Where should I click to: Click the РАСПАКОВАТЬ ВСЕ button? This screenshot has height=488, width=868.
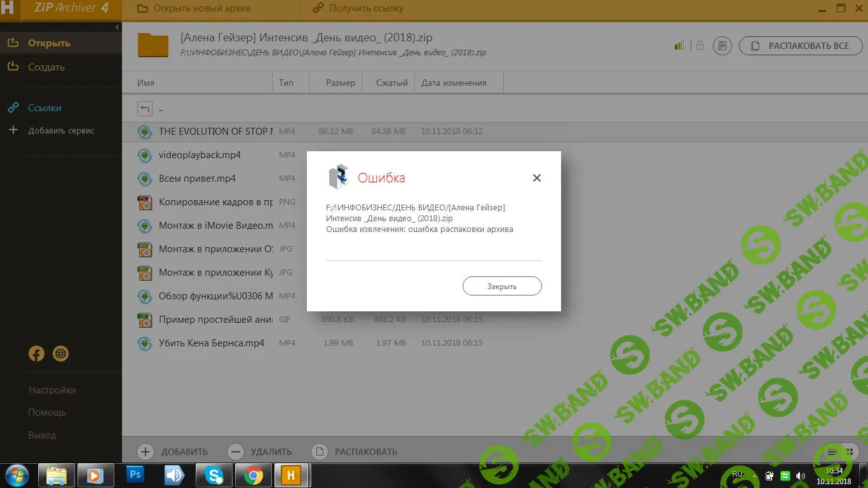[799, 46]
